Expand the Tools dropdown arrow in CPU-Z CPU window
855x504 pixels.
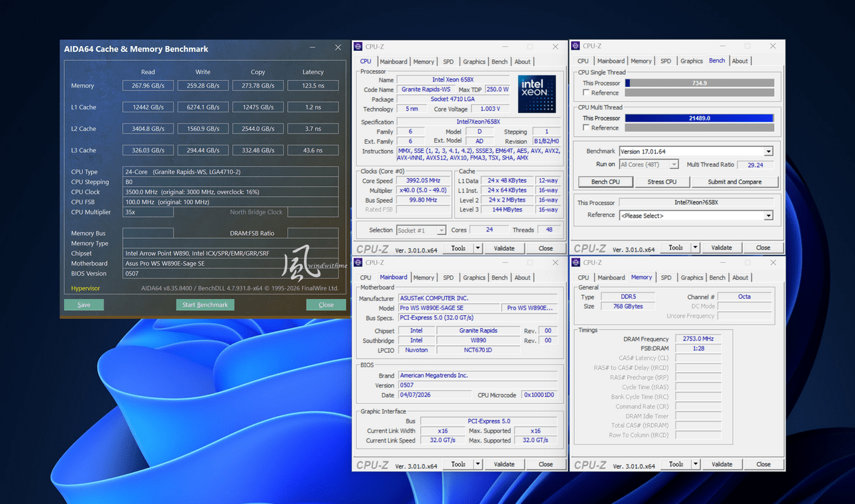pos(478,248)
